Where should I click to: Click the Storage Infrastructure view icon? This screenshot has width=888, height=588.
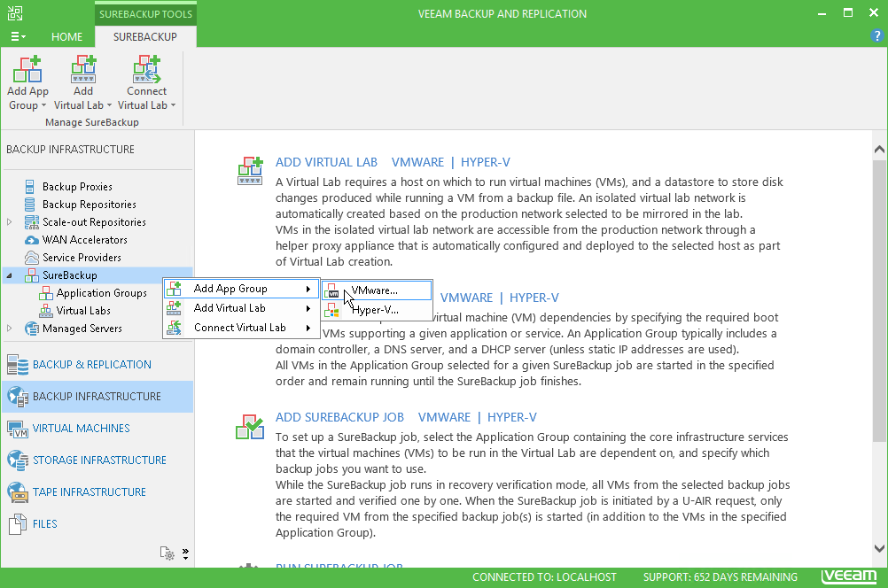18,460
